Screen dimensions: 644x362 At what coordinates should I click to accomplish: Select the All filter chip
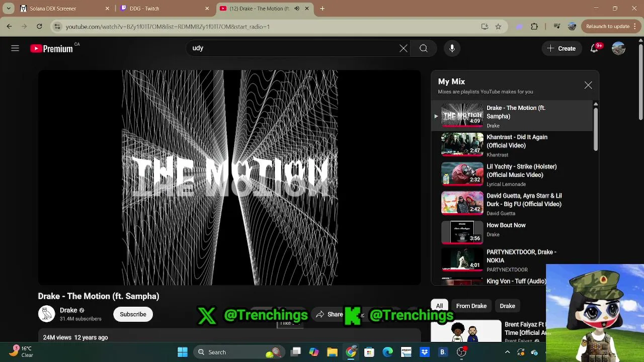point(439,306)
